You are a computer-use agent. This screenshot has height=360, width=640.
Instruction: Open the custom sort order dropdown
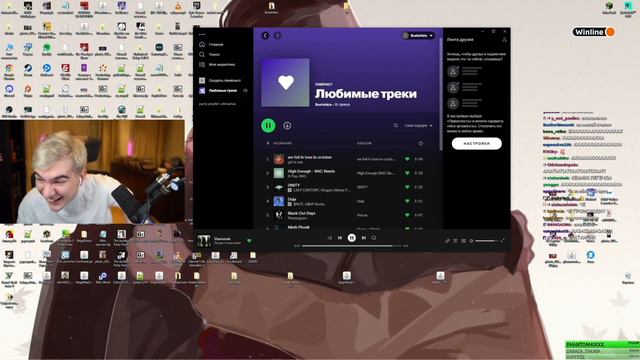coord(418,126)
